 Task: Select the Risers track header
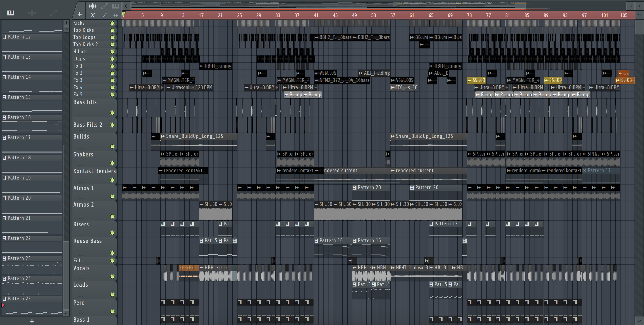[95, 229]
